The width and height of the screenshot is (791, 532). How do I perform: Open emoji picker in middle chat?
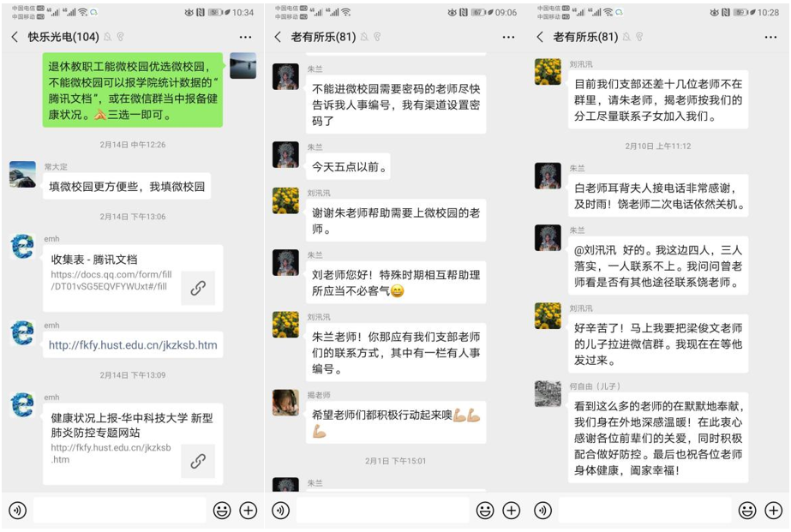click(485, 511)
